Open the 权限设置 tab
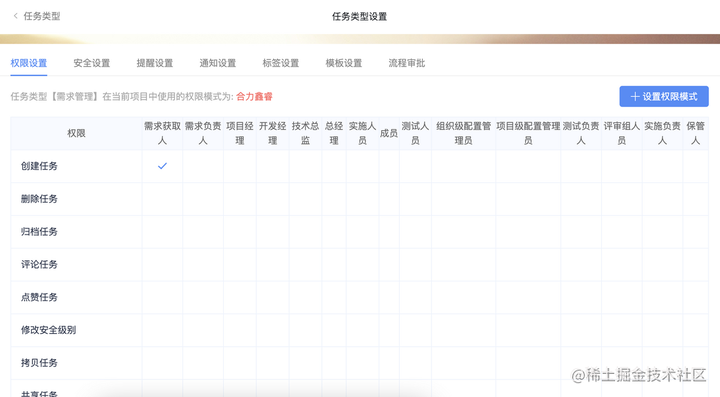The height and width of the screenshot is (397, 720). coord(28,63)
